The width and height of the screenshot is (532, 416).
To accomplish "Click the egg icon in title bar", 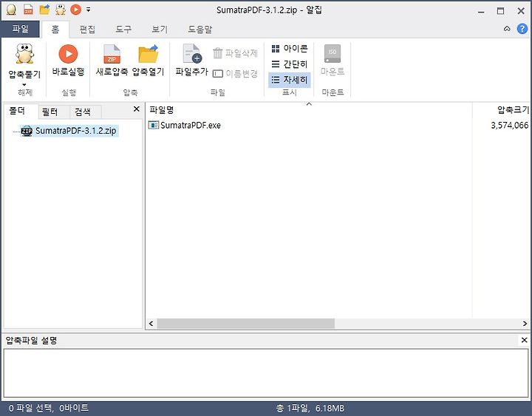I will coord(11,10).
